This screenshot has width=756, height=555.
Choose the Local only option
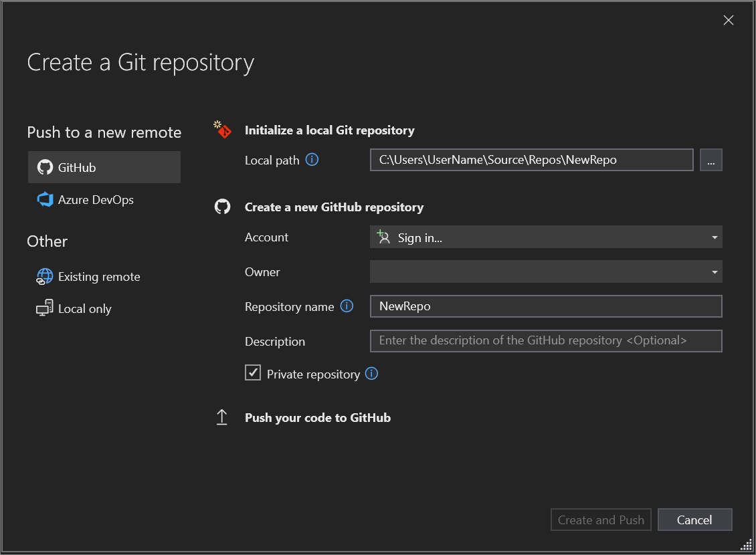tap(84, 309)
